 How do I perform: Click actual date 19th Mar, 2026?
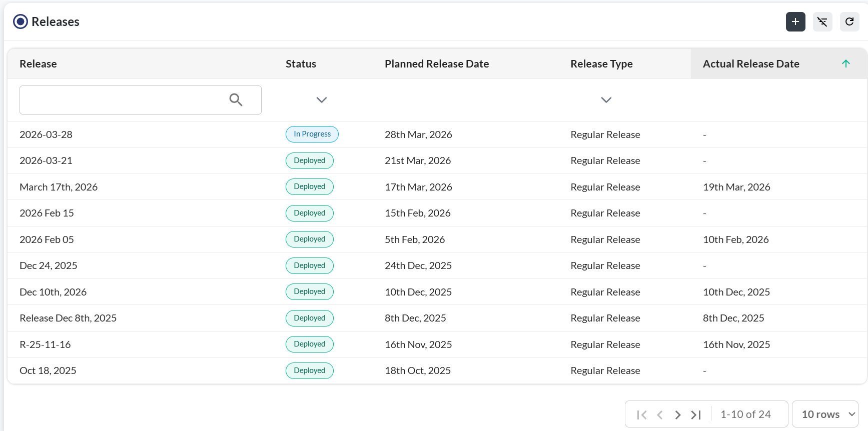736,187
